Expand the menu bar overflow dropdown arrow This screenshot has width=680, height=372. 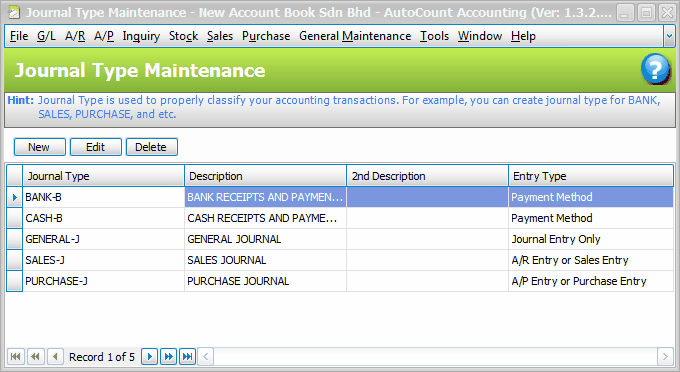coord(669,36)
